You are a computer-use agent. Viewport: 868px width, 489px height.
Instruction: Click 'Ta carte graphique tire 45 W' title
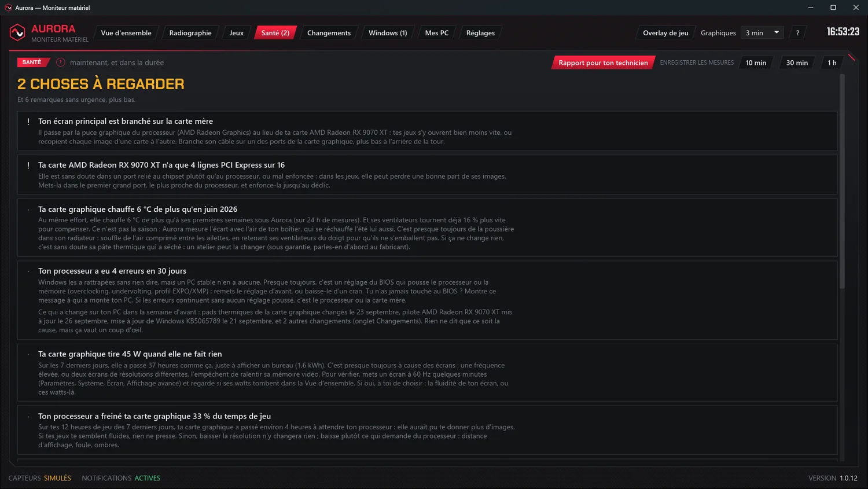tap(130, 354)
